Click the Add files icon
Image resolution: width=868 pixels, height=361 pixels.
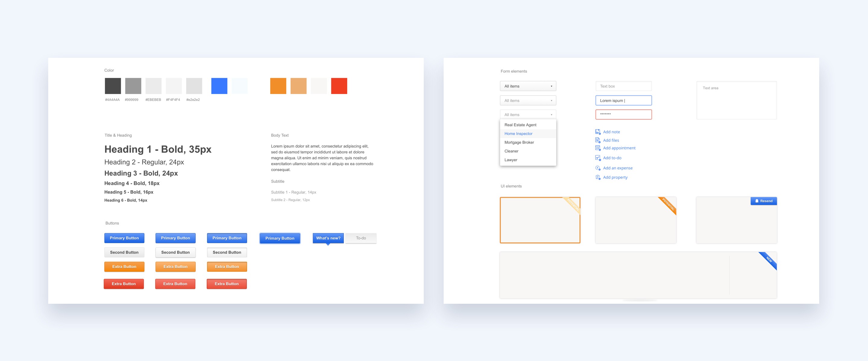point(597,140)
